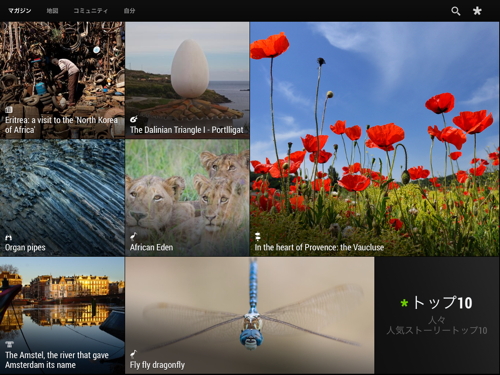This screenshot has height=375, width=500.
Task: Open the search magnifier icon
Action: 456,11
